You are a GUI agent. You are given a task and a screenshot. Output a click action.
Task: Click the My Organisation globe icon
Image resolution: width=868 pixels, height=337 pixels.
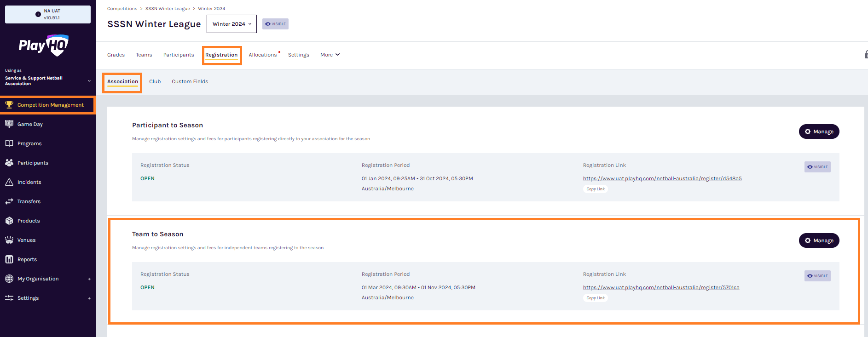[x=9, y=279]
